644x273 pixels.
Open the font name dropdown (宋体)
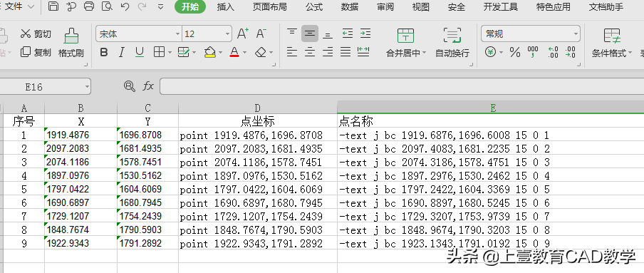pyautogui.click(x=178, y=34)
